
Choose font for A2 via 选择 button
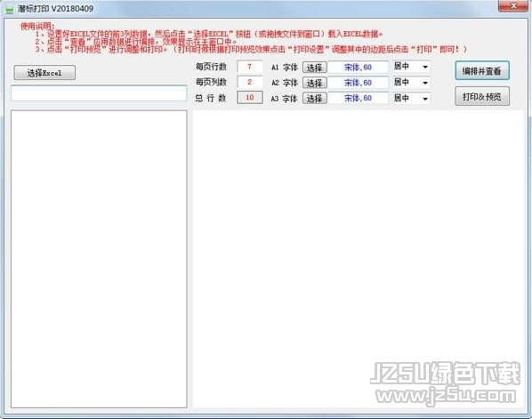pyautogui.click(x=315, y=83)
